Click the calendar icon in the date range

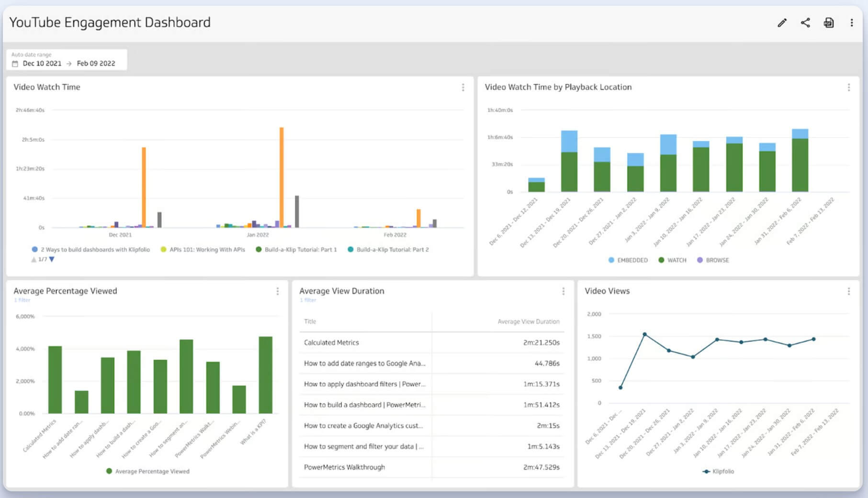(15, 63)
